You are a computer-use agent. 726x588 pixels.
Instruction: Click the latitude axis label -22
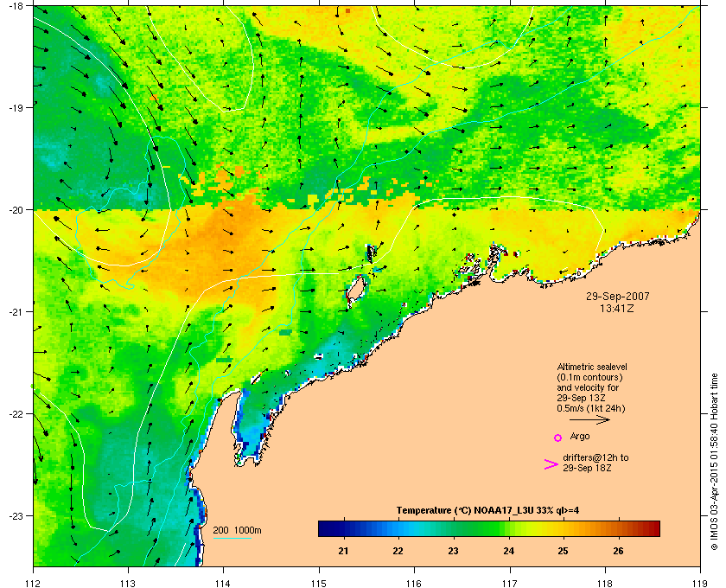(16, 413)
